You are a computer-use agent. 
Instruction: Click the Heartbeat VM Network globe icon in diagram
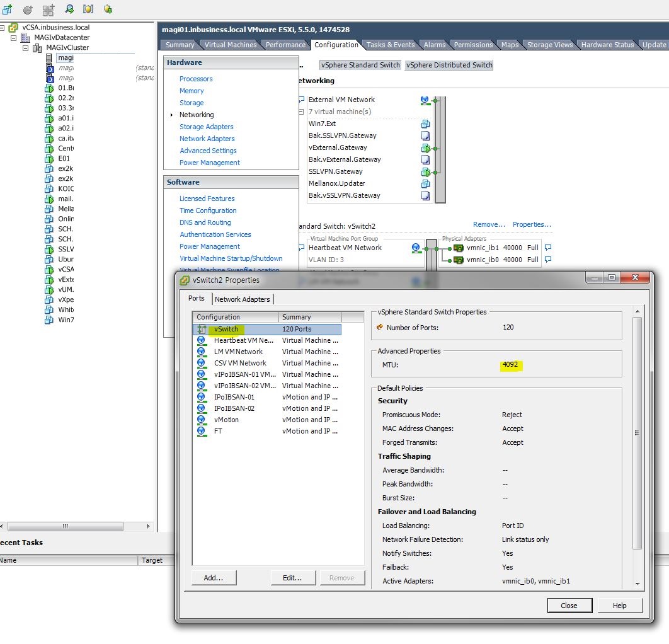coord(416,248)
